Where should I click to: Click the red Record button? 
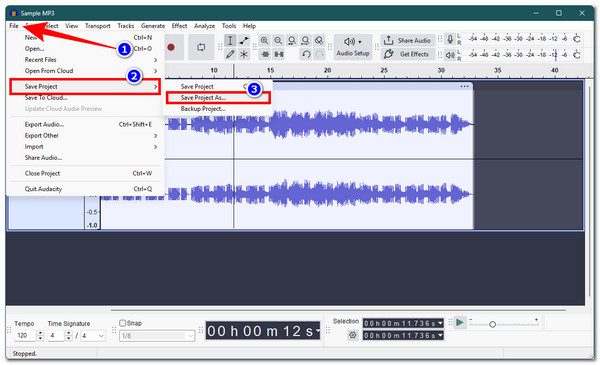pos(171,47)
